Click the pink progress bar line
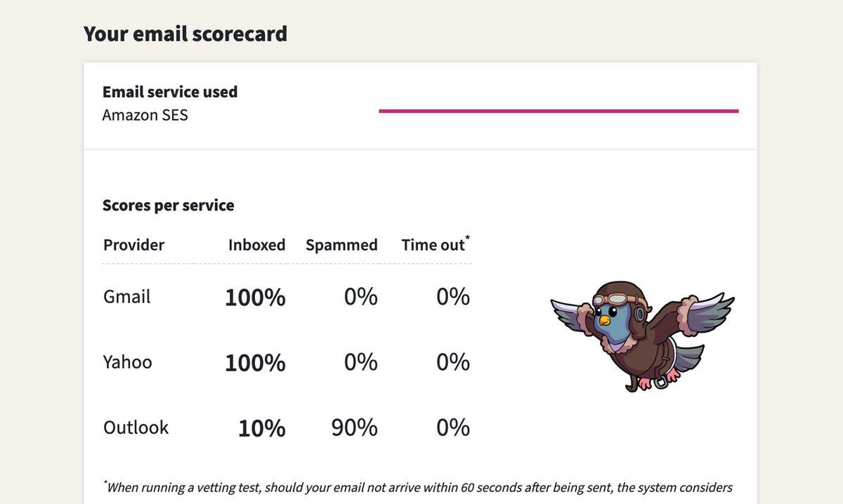Viewport: 843px width, 504px height. click(x=558, y=111)
